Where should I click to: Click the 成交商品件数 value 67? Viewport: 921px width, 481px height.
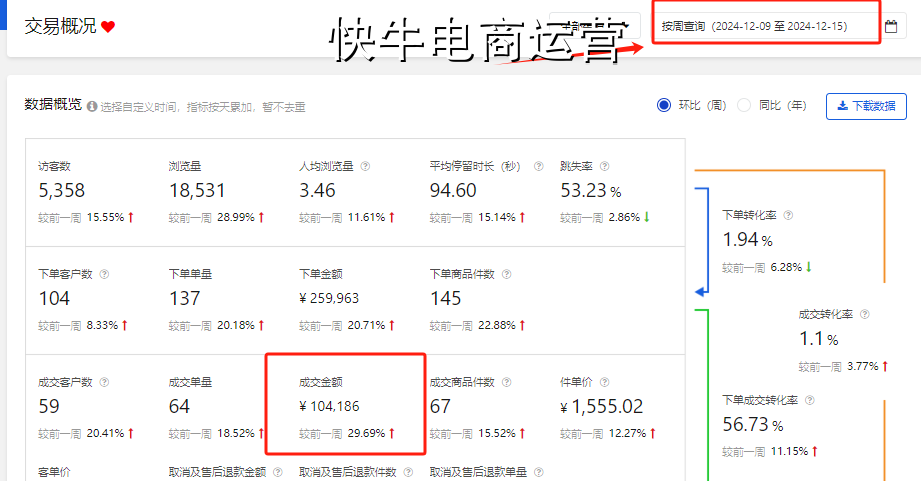coord(440,406)
